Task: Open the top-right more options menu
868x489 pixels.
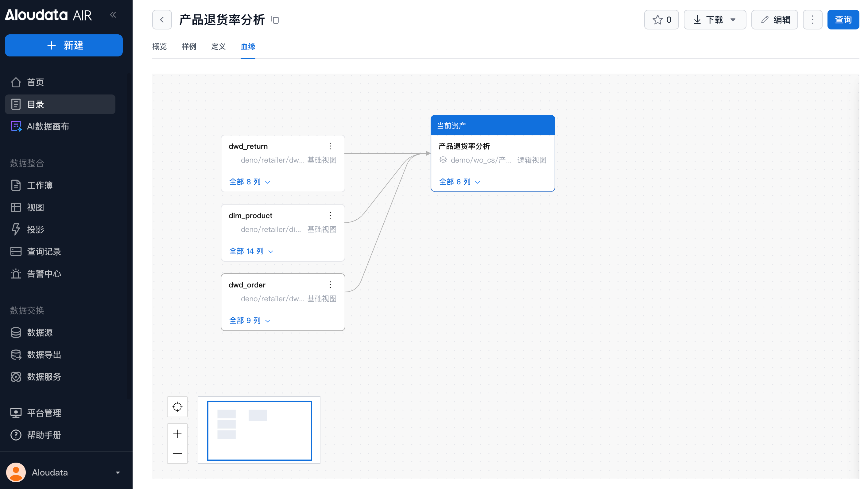Action: [x=812, y=20]
